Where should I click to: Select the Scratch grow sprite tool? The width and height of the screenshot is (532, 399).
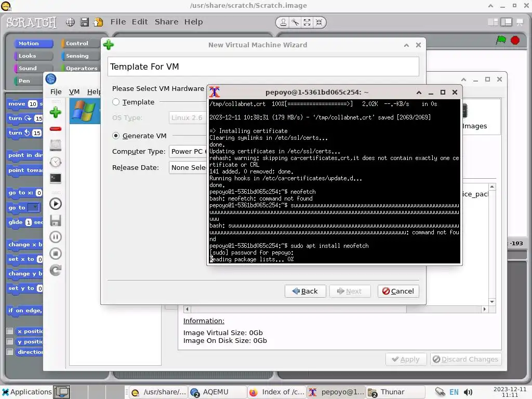tap(307, 22)
